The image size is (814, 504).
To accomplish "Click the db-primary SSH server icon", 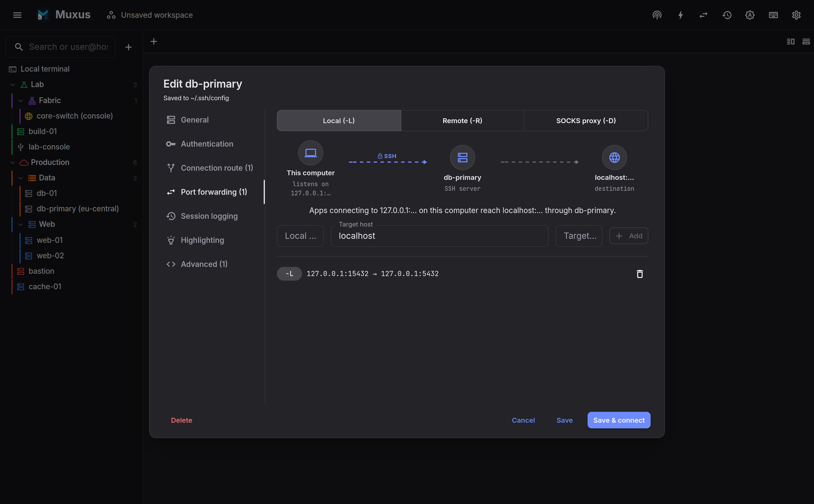I will tap(462, 157).
